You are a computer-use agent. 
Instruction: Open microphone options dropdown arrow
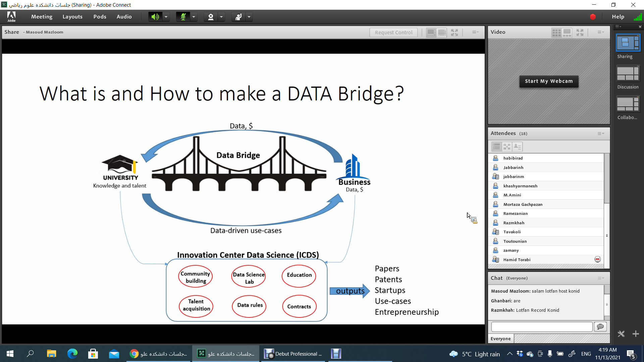coord(194,17)
